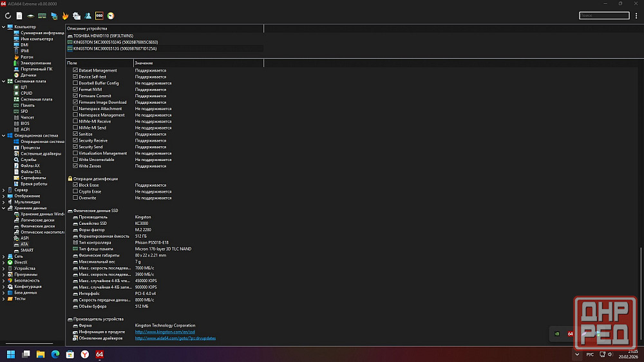
Task: Expand the Сервер tree node
Action: pos(3,190)
